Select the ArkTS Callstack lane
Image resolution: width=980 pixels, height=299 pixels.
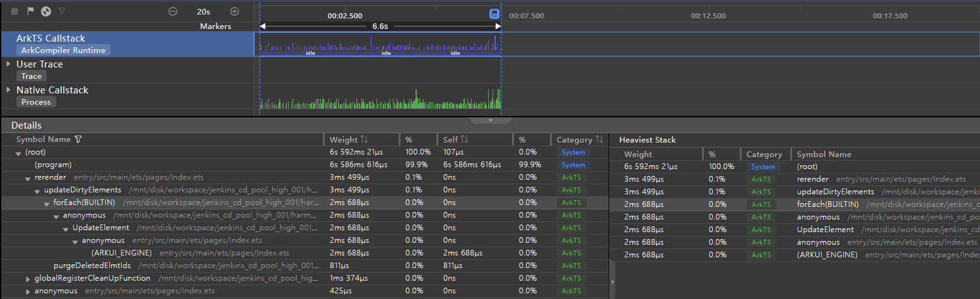click(50, 38)
